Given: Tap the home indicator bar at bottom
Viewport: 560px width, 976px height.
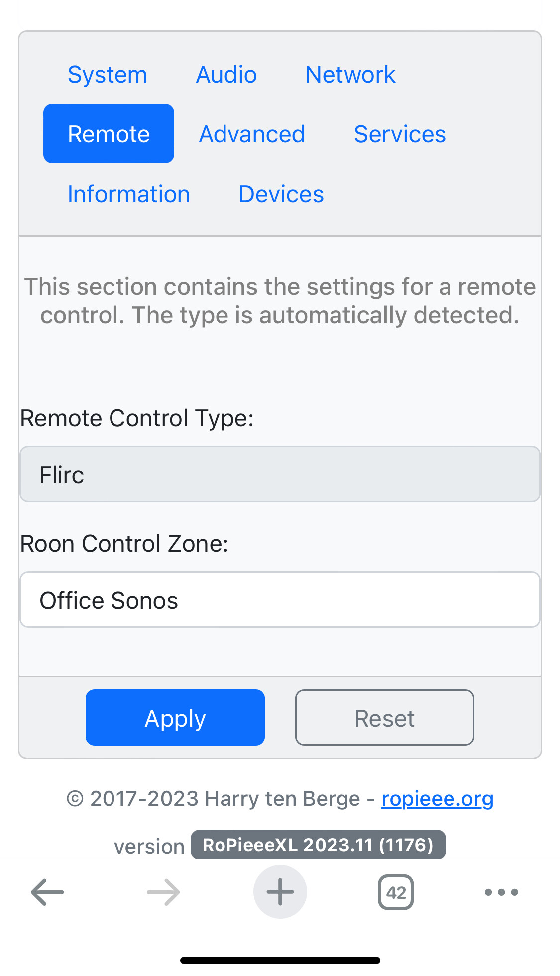Looking at the screenshot, I should [x=280, y=960].
